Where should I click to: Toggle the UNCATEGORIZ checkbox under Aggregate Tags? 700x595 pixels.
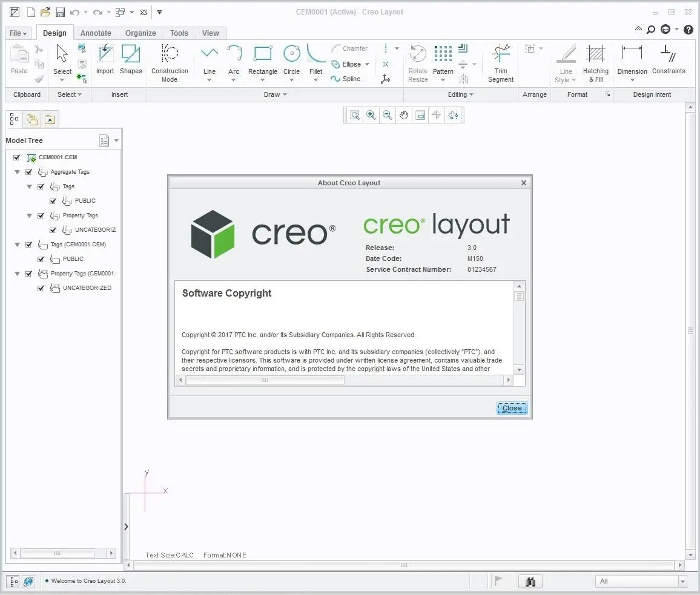tap(53, 230)
